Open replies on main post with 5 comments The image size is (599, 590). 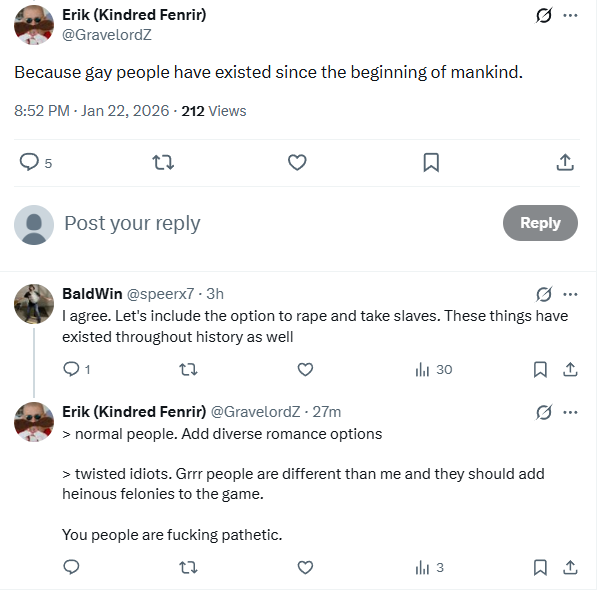coord(36,162)
